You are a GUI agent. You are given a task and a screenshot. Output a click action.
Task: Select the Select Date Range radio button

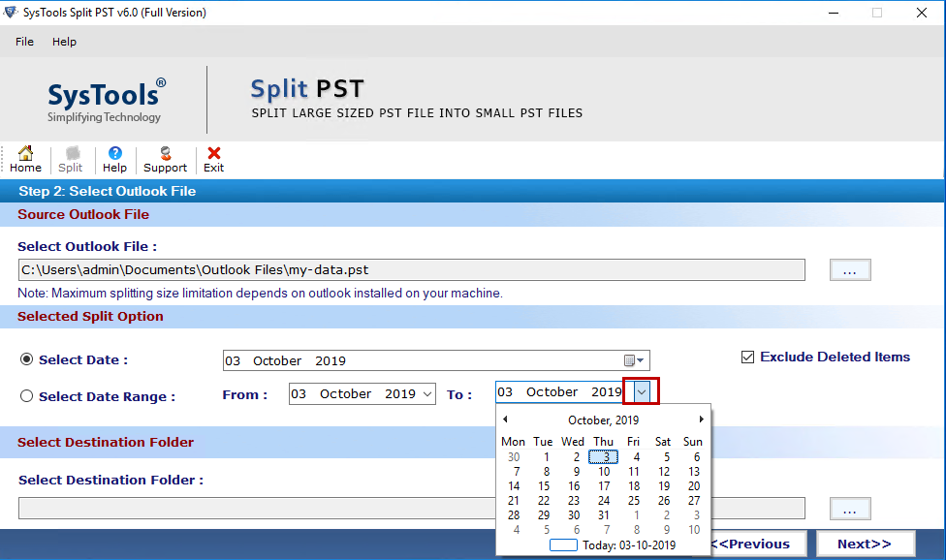tap(26, 396)
